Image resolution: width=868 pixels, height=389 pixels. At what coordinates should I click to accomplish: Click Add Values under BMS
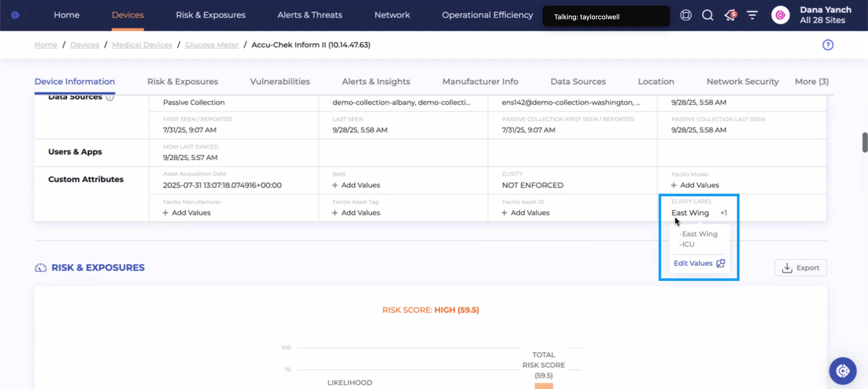[x=361, y=185]
